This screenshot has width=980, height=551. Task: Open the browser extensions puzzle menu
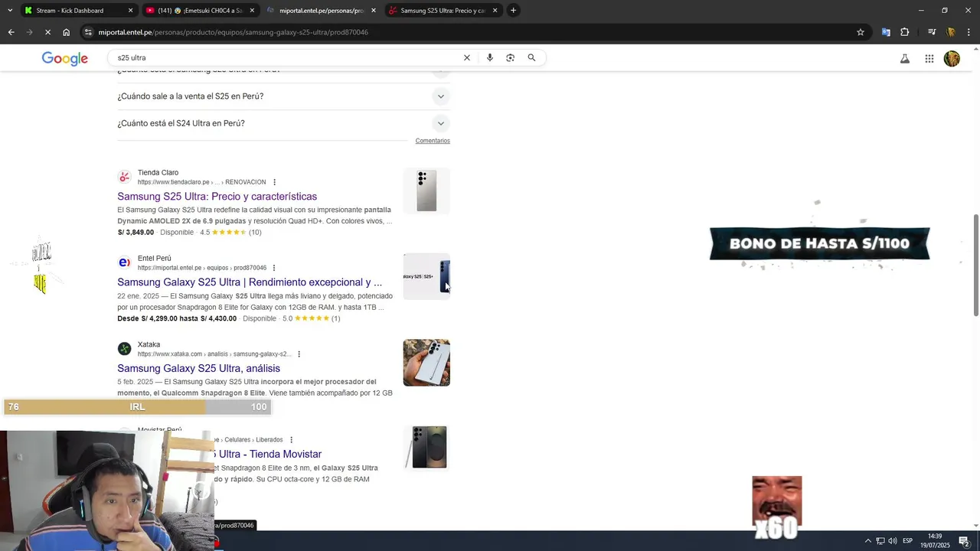coord(905,32)
